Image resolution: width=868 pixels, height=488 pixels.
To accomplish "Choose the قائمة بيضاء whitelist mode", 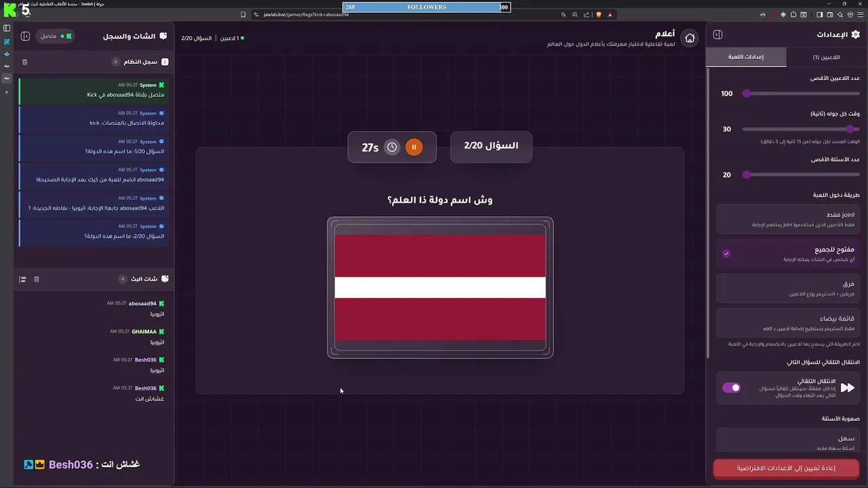I will [788, 323].
